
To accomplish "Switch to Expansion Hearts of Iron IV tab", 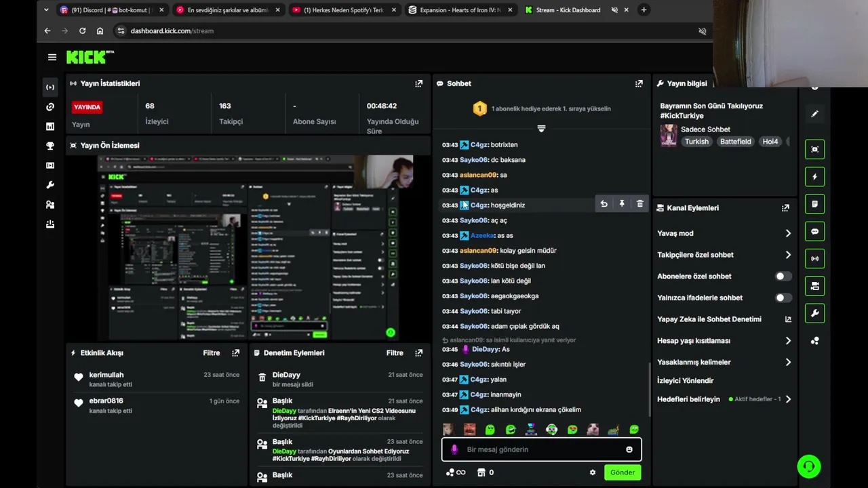I will 460,10.
